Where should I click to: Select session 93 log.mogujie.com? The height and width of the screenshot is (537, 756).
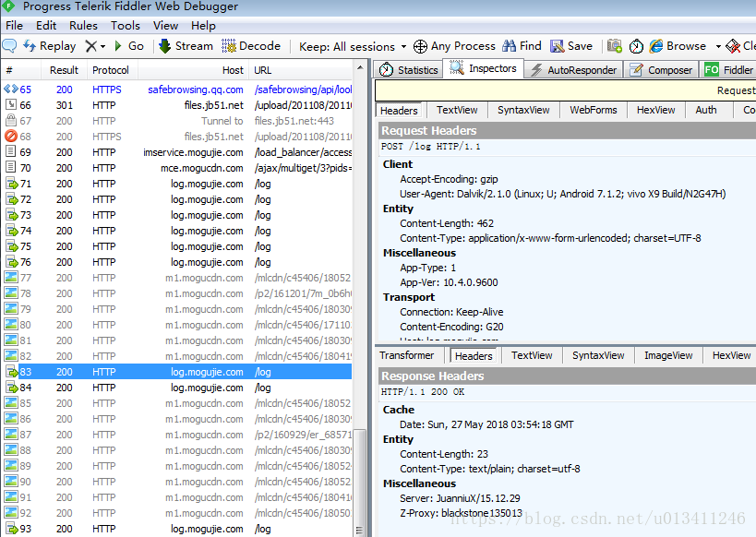click(x=177, y=529)
